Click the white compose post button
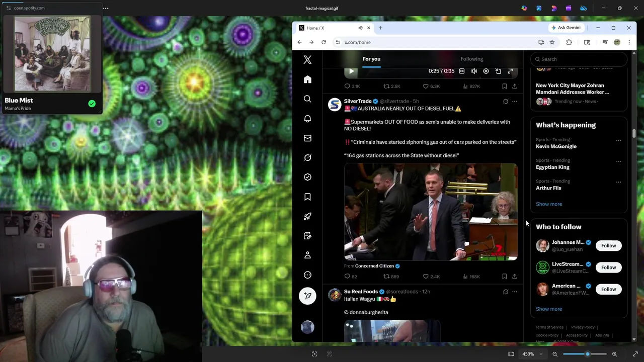Screen dimensions: 644x362 (x=307, y=296)
